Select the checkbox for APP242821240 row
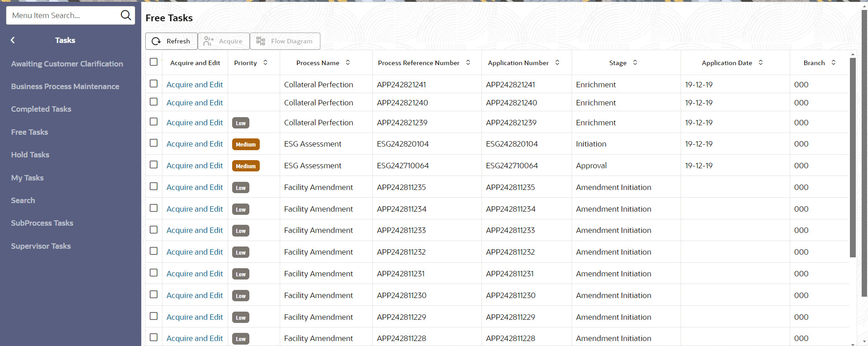 154,102
